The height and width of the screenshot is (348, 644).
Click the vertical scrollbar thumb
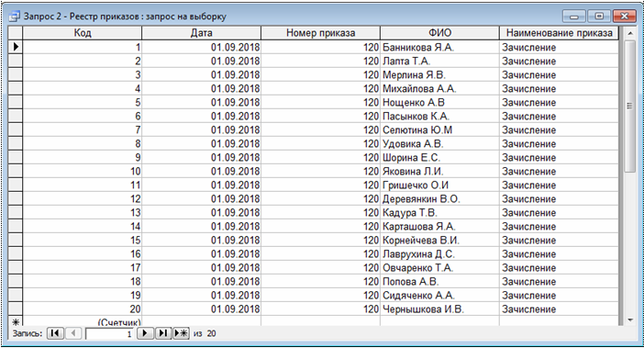630,106
